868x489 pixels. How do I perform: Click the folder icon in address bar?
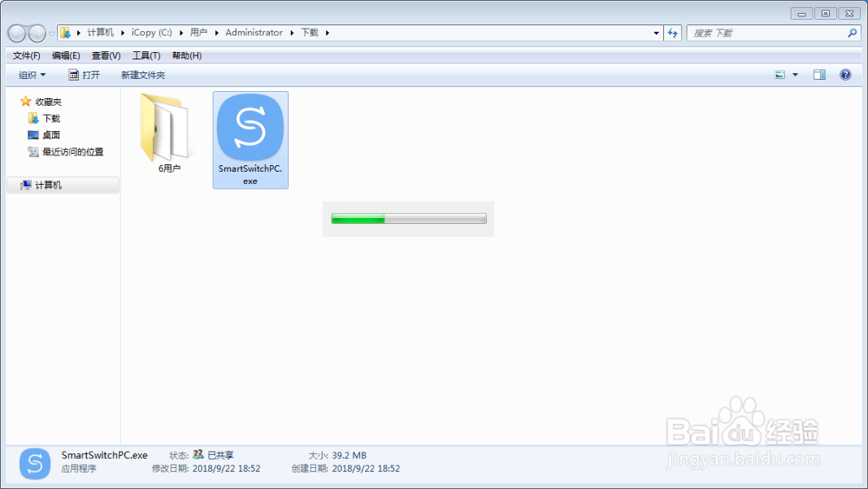click(65, 33)
